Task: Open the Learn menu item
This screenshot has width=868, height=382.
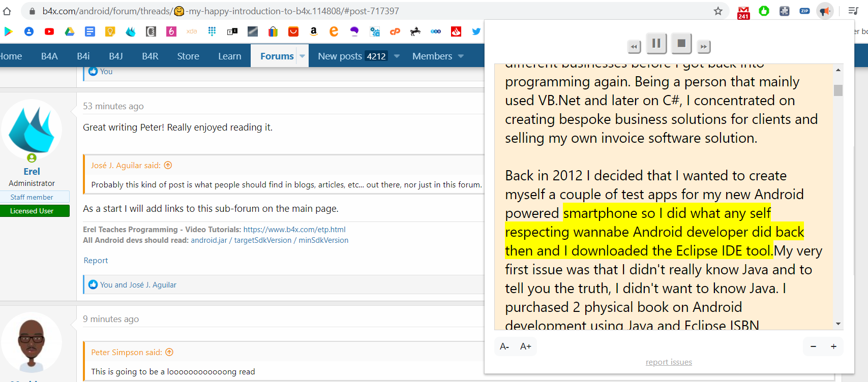Action: (230, 56)
